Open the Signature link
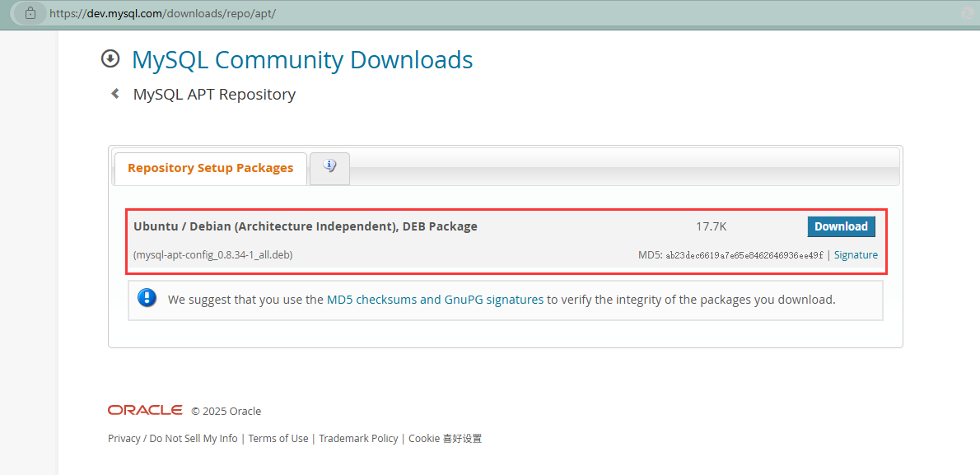Image resolution: width=980 pixels, height=475 pixels. coord(856,255)
